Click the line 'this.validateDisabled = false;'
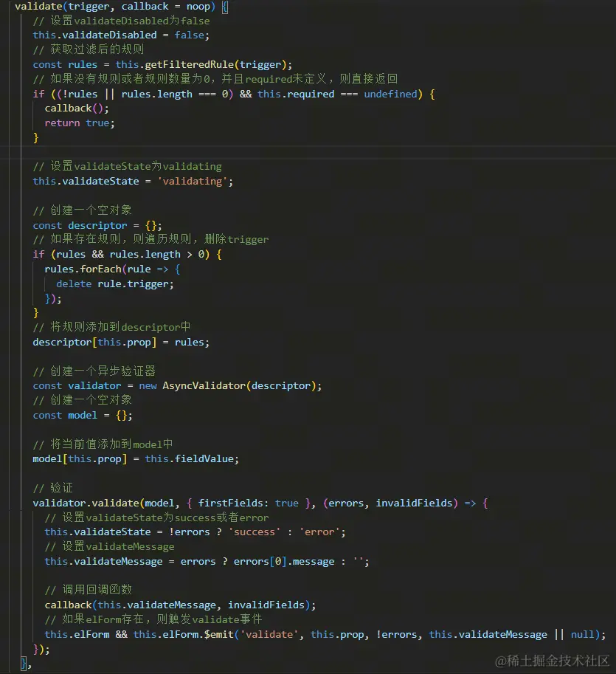Viewport: 616px width, 674px height. [121, 35]
